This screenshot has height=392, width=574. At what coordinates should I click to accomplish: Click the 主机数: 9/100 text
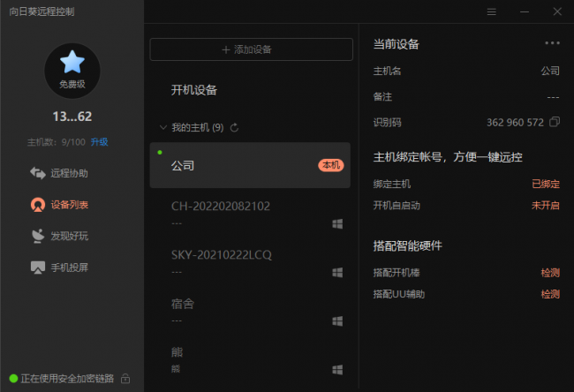coord(56,142)
